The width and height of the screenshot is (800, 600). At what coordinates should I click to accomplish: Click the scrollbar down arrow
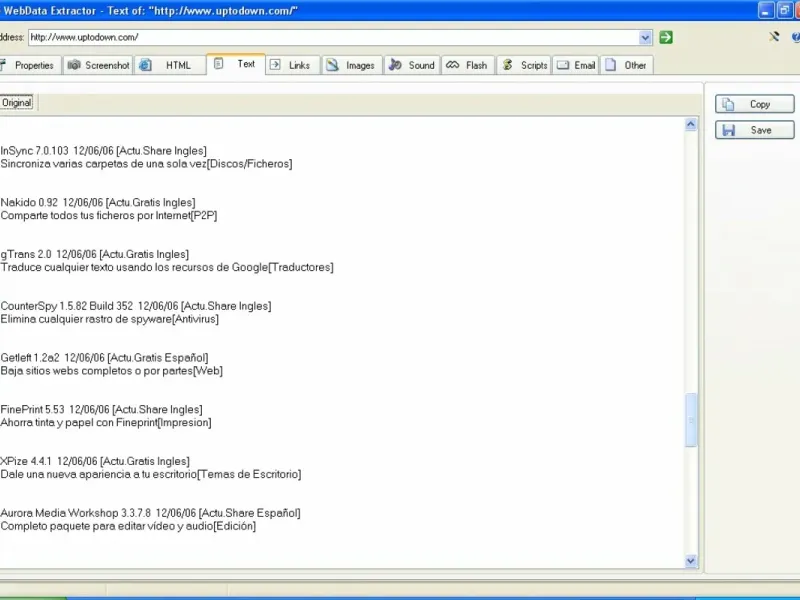pyautogui.click(x=691, y=561)
